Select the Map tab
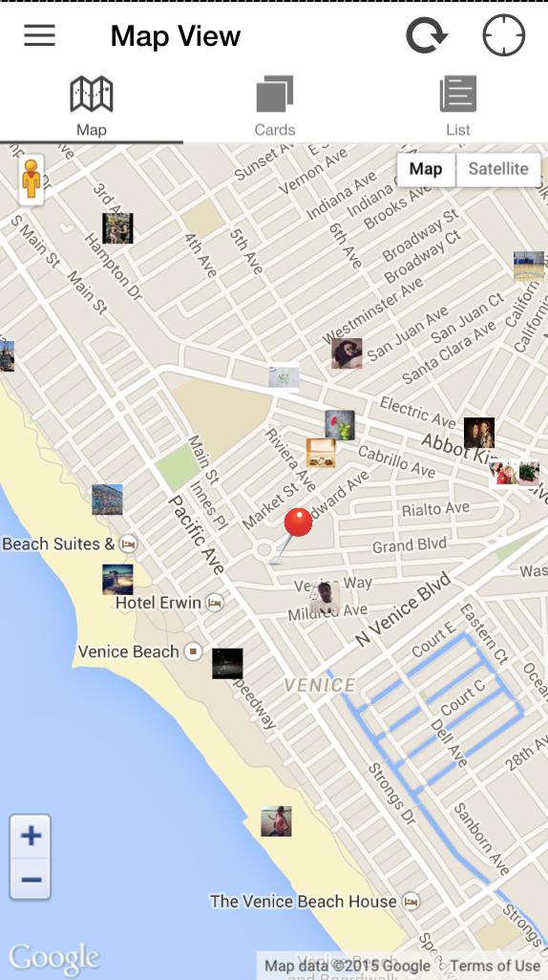 92,106
